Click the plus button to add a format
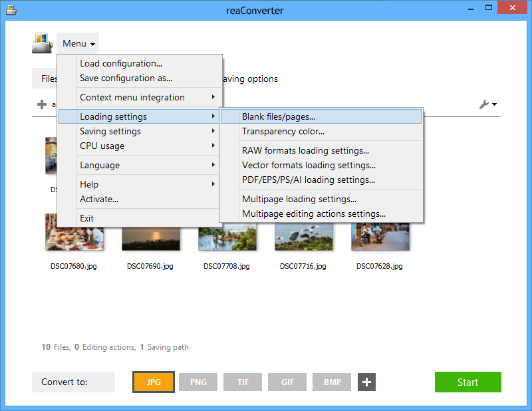The width and height of the screenshot is (532, 411). (x=366, y=382)
